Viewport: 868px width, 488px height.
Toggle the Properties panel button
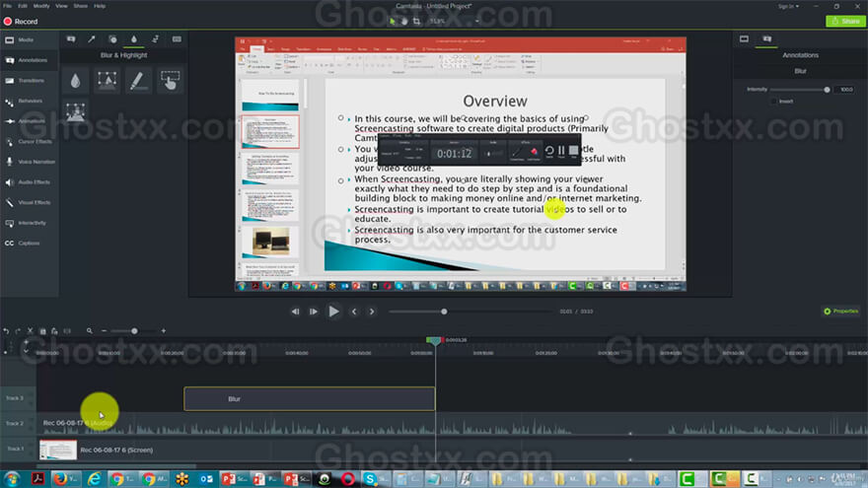click(x=840, y=312)
